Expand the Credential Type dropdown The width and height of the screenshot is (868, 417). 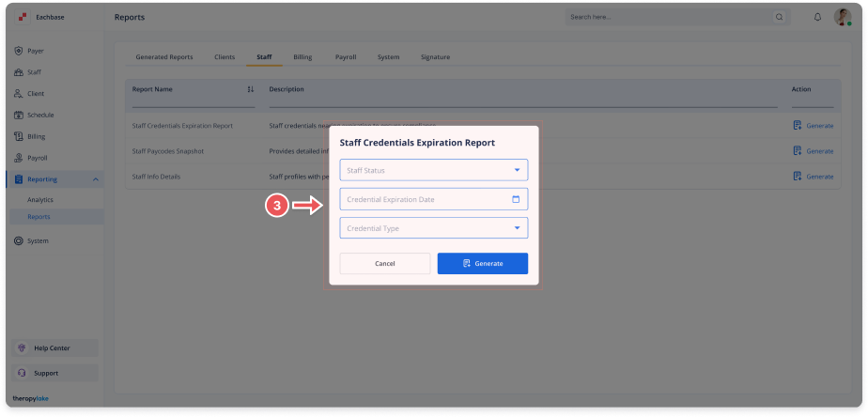click(433, 228)
